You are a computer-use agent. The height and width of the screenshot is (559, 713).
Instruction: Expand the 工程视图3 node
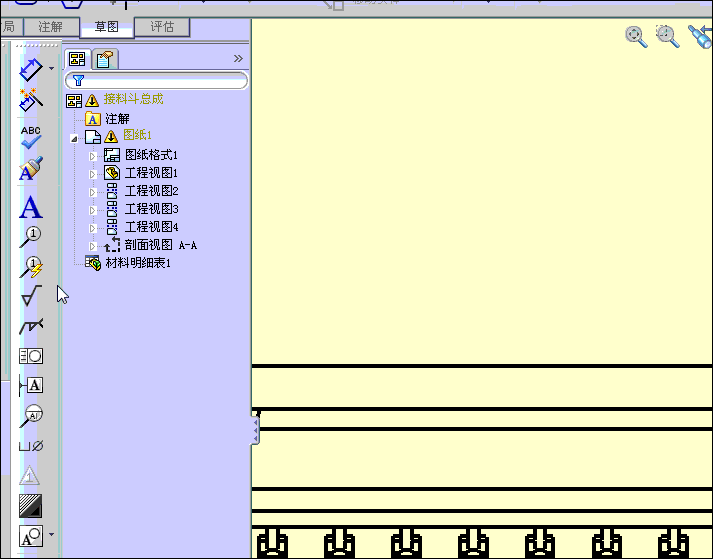[x=92, y=210]
